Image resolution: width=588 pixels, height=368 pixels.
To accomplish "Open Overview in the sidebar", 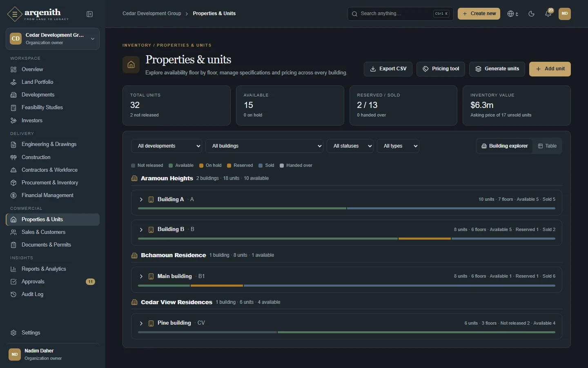I will pyautogui.click(x=53, y=70).
